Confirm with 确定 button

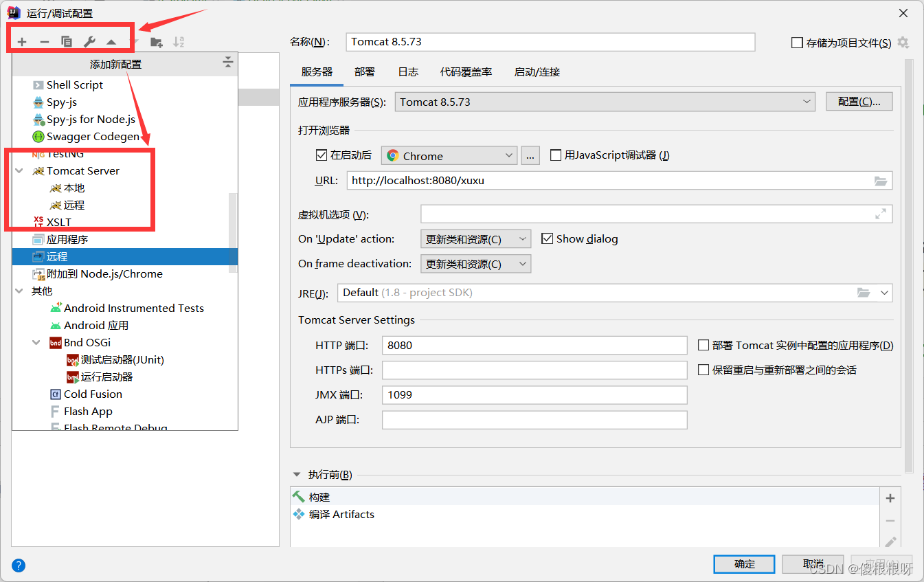coord(745,564)
